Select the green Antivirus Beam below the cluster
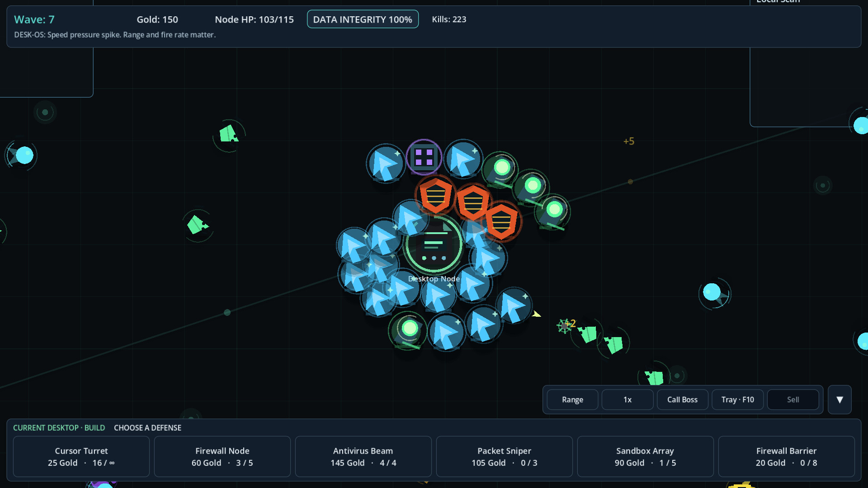 (408, 331)
